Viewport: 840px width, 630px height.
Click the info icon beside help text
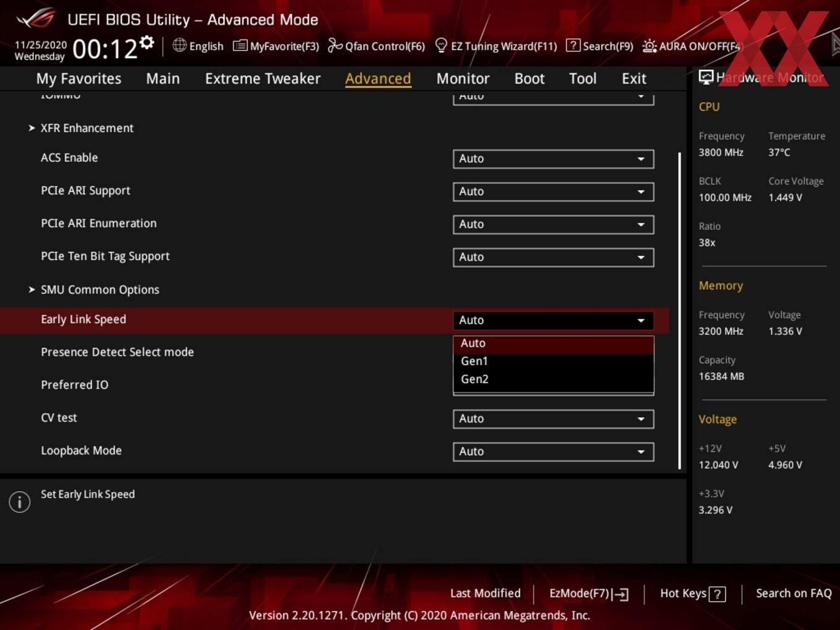tap(20, 502)
